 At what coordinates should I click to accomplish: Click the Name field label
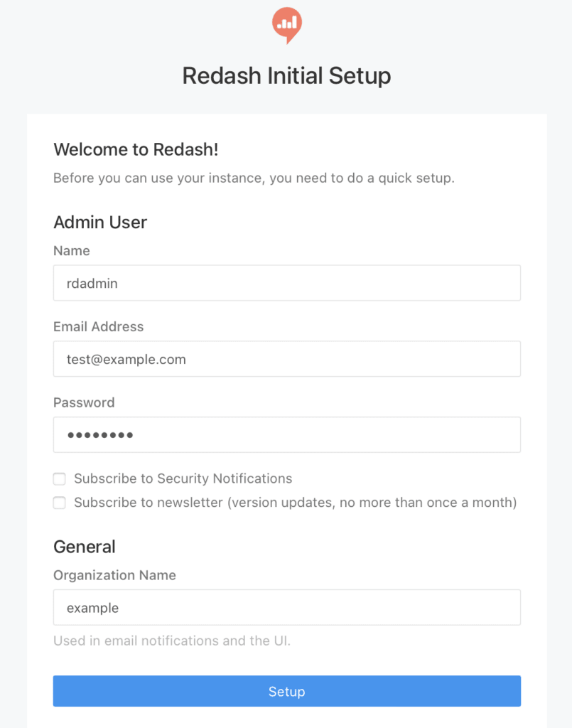72,251
